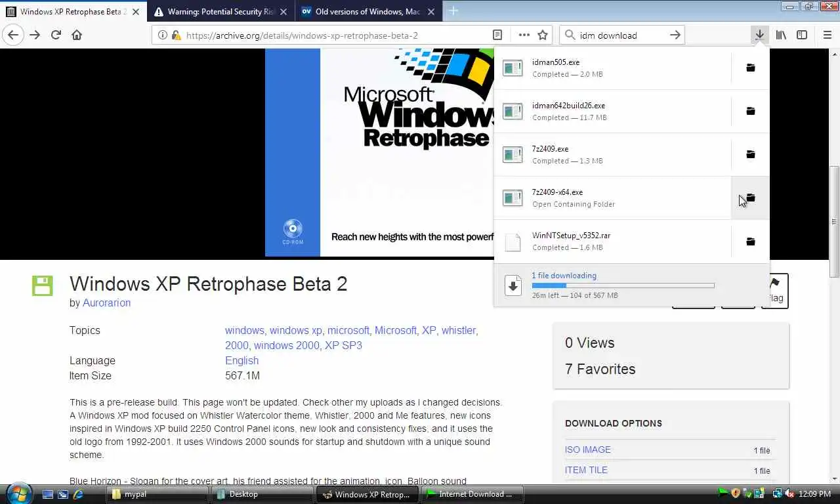Switch to Internet Download Manager taskbar window
This screenshot has height=504, width=840.
pyautogui.click(x=472, y=494)
